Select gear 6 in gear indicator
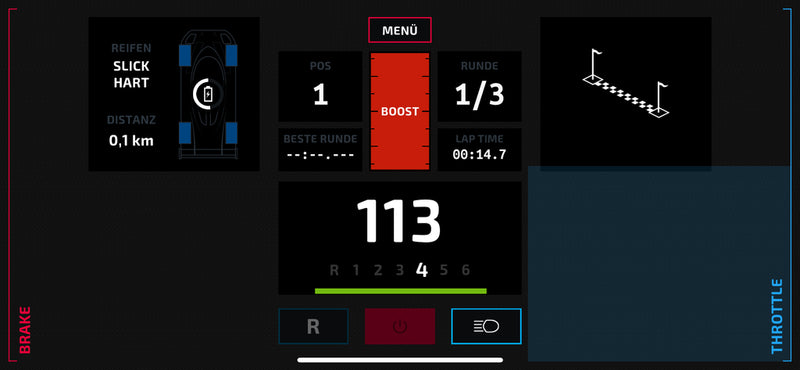 [465, 270]
